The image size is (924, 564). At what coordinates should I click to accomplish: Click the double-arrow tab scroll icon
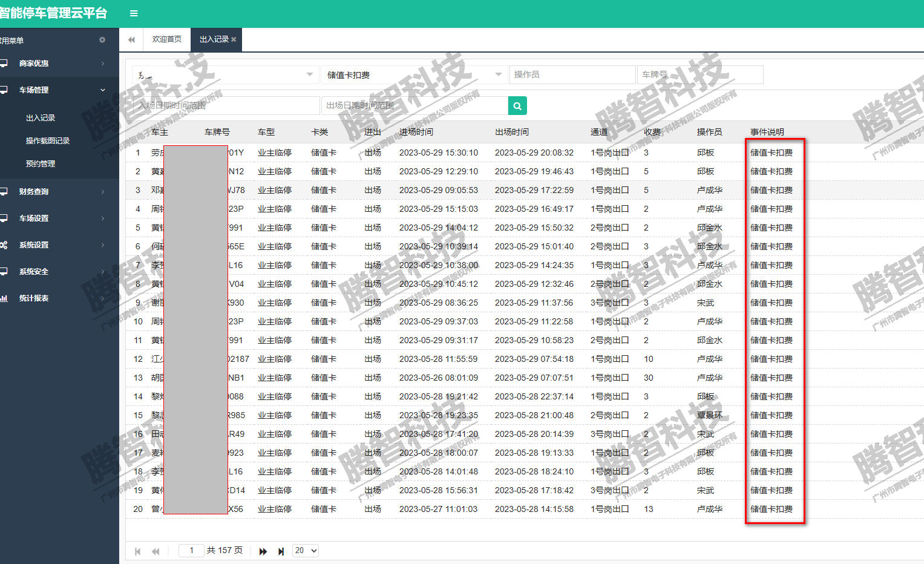130,39
